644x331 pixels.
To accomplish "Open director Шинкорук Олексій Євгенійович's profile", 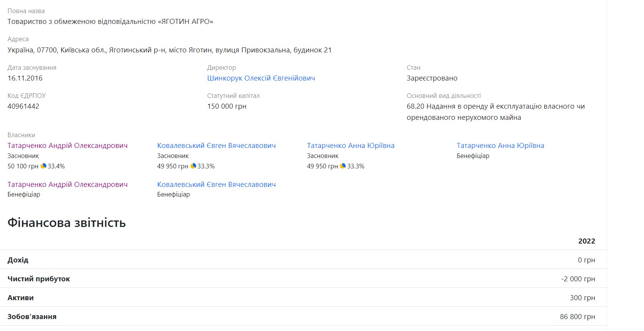I will click(x=261, y=78).
